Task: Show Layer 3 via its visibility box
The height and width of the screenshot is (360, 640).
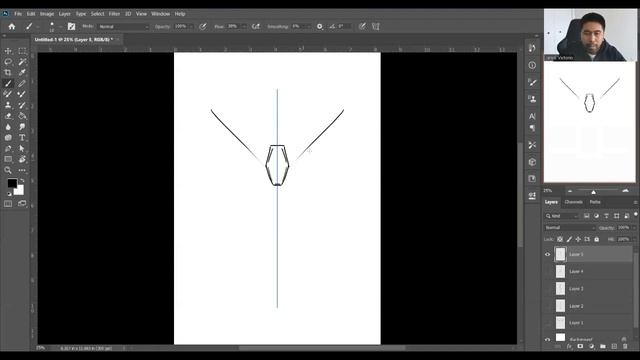Action: click(x=547, y=289)
